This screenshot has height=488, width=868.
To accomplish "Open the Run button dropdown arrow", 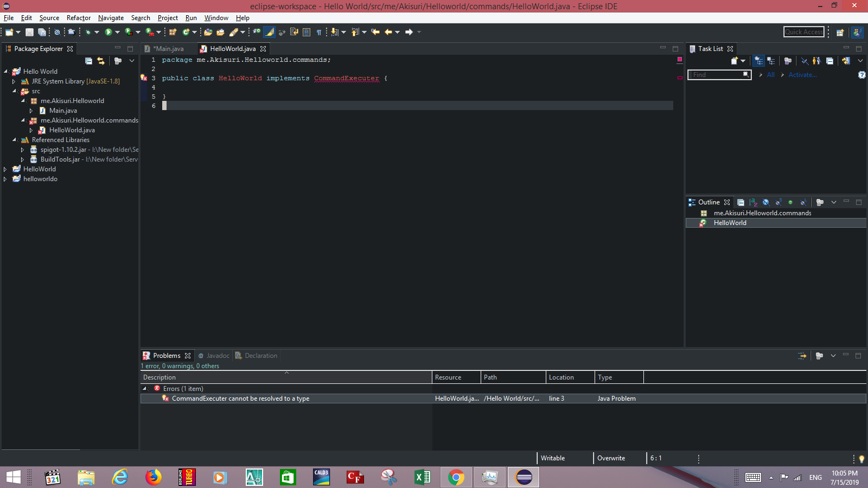I will pyautogui.click(x=117, y=33).
